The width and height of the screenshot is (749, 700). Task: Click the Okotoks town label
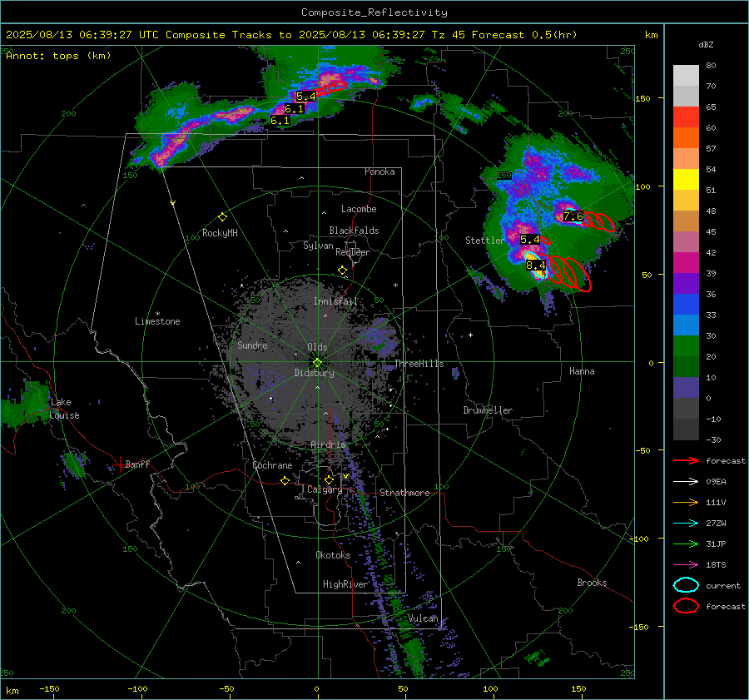click(x=333, y=555)
